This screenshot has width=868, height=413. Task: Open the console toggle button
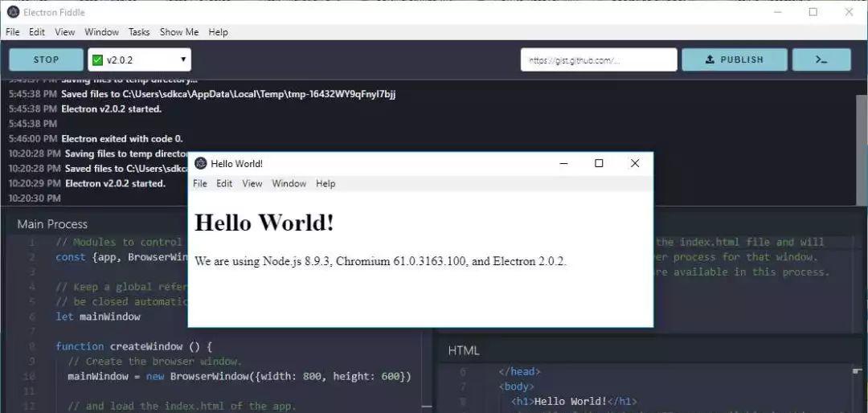821,59
